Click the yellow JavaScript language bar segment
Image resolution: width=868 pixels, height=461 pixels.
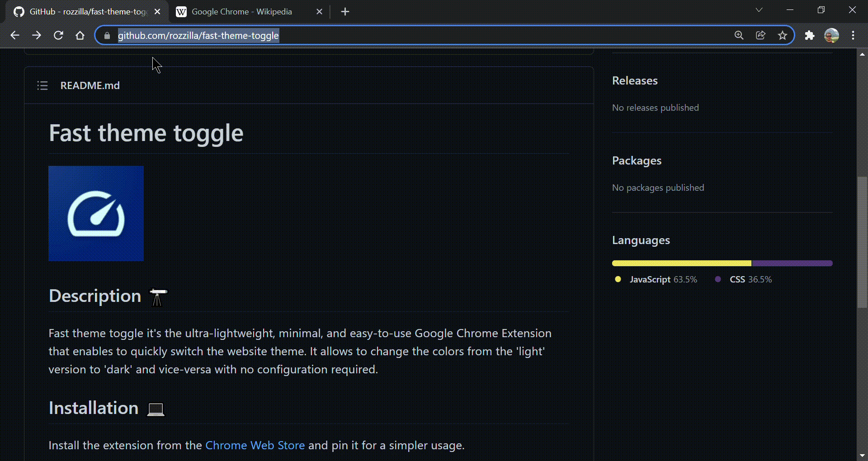pyautogui.click(x=682, y=263)
